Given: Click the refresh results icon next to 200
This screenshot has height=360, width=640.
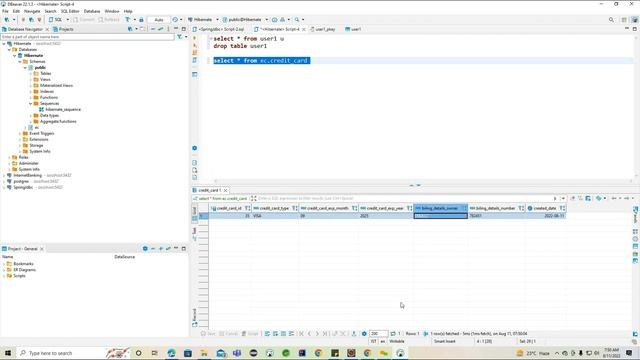Looking at the screenshot, I should (x=393, y=333).
